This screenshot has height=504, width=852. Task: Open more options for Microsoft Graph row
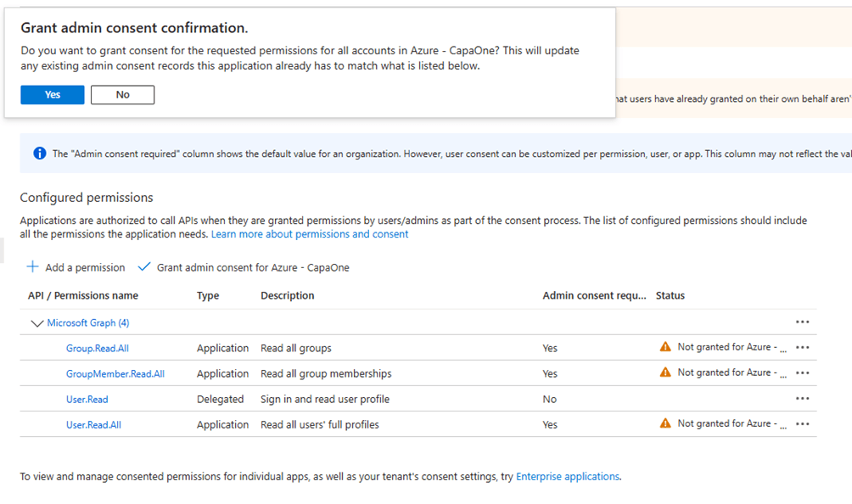pyautogui.click(x=803, y=322)
